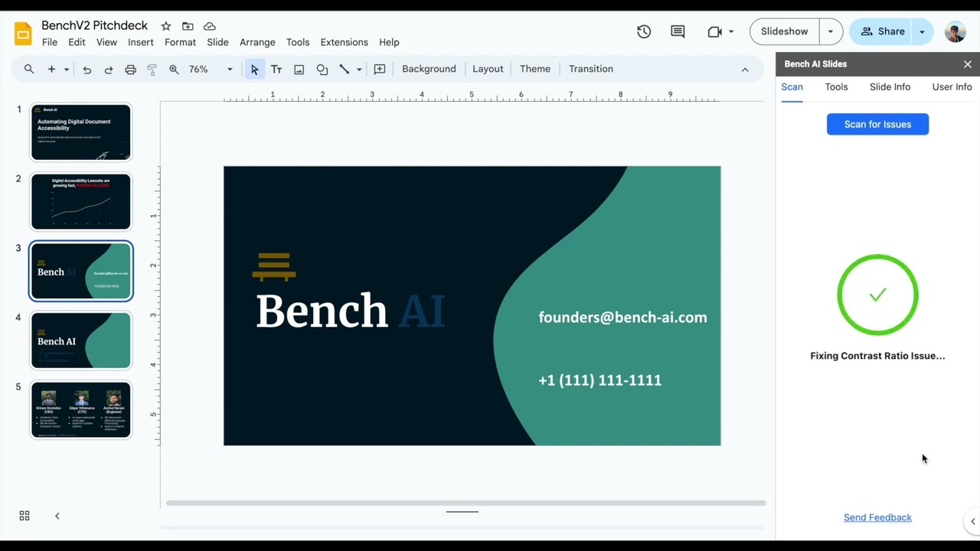Open the Share options dropdown arrow
Viewport: 980px width, 551px height.
click(x=922, y=31)
